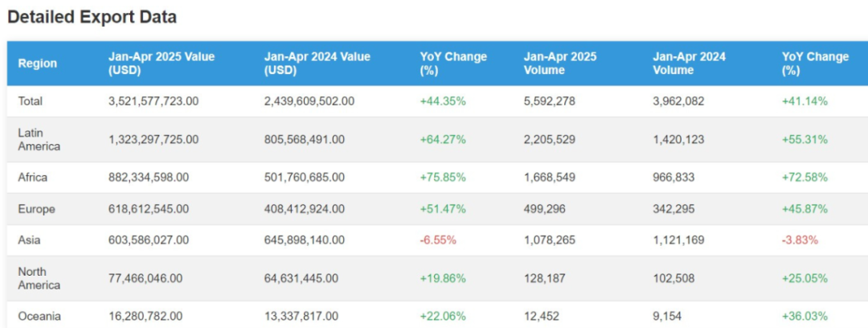This screenshot has height=328, width=868.
Task: Click the rightmost 'YoY Change (%)' header
Action: (x=815, y=64)
